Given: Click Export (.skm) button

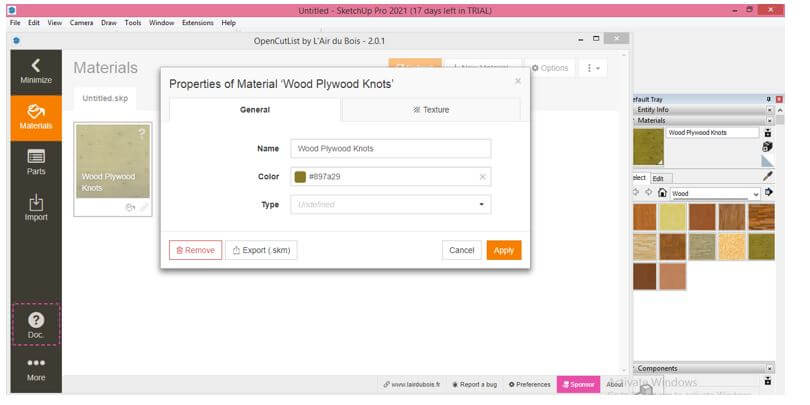Looking at the screenshot, I should pyautogui.click(x=261, y=250).
